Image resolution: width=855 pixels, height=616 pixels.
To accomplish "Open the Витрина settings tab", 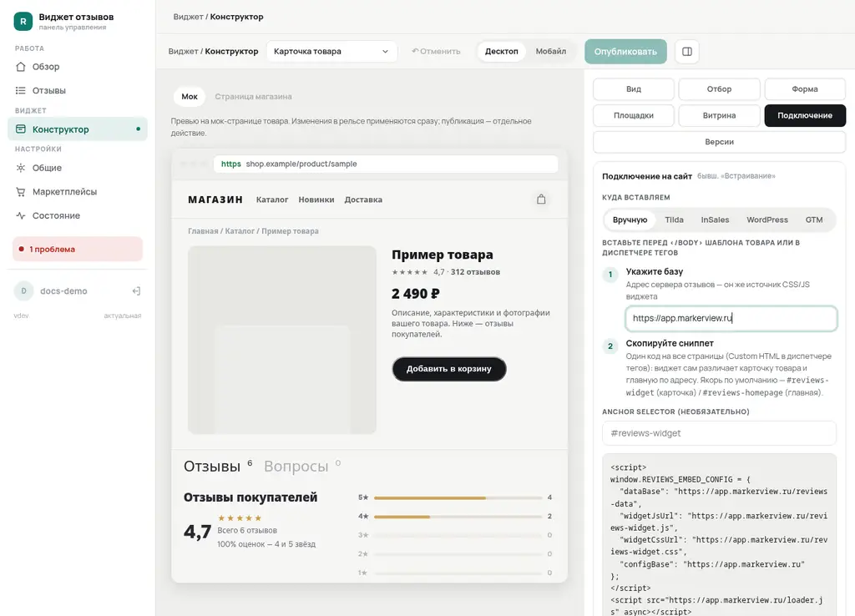I will [x=719, y=115].
